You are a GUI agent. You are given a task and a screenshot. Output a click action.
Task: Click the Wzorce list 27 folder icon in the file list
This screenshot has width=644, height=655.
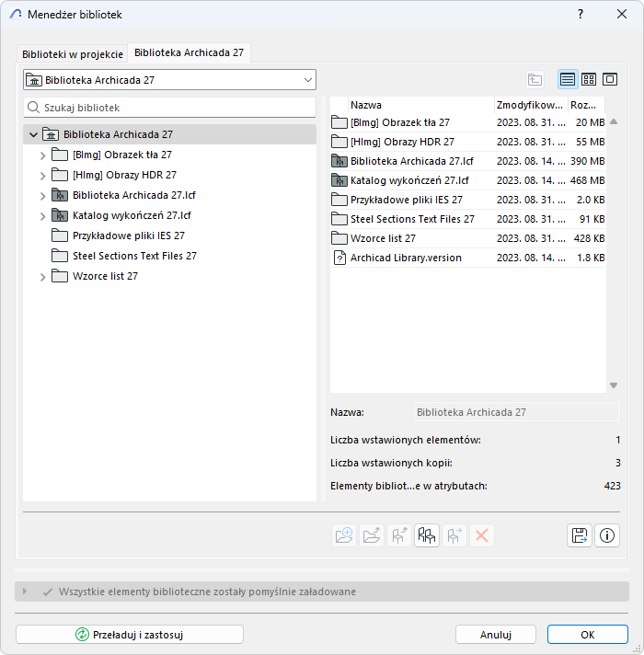[x=339, y=238]
